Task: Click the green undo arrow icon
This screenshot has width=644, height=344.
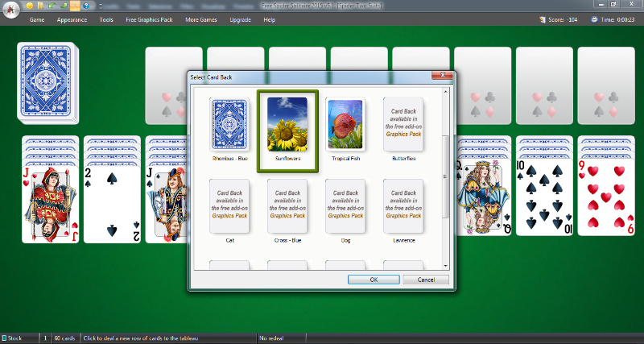Action: coord(52,6)
